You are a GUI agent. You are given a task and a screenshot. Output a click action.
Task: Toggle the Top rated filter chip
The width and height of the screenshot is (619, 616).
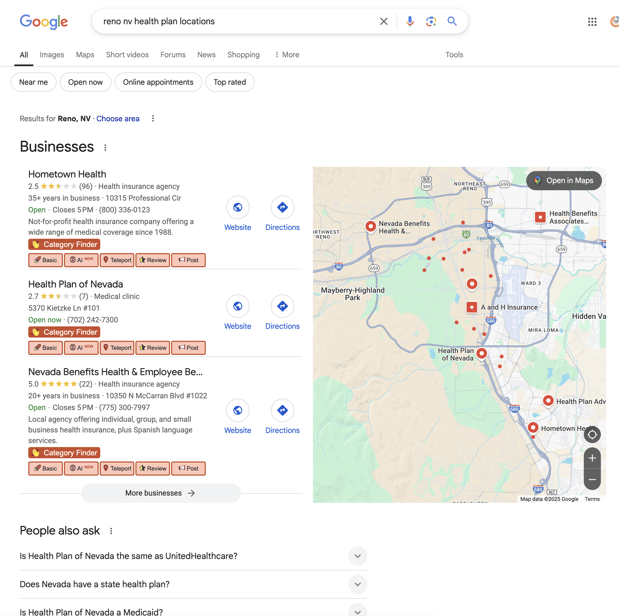coord(229,82)
